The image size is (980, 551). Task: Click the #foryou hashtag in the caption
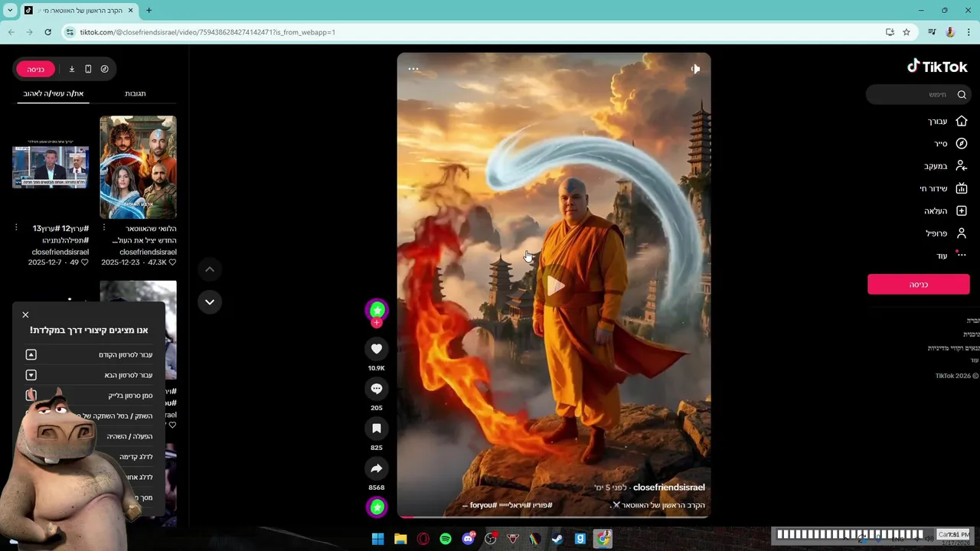coord(484,505)
